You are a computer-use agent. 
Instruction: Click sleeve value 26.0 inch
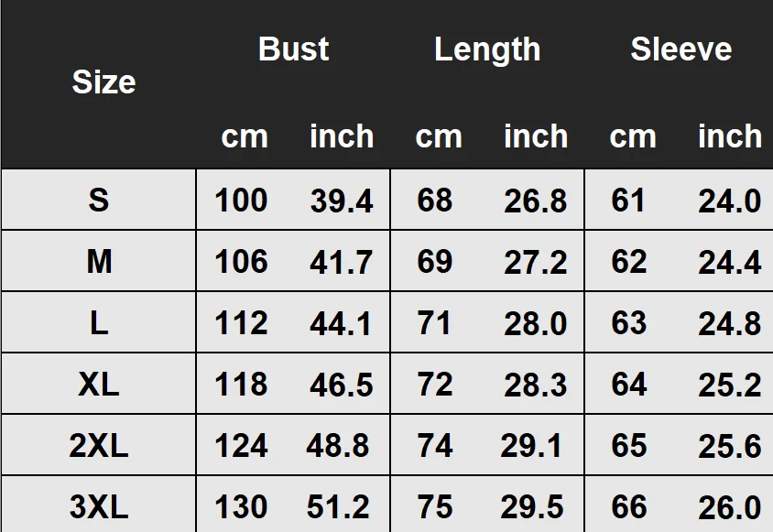(x=730, y=507)
